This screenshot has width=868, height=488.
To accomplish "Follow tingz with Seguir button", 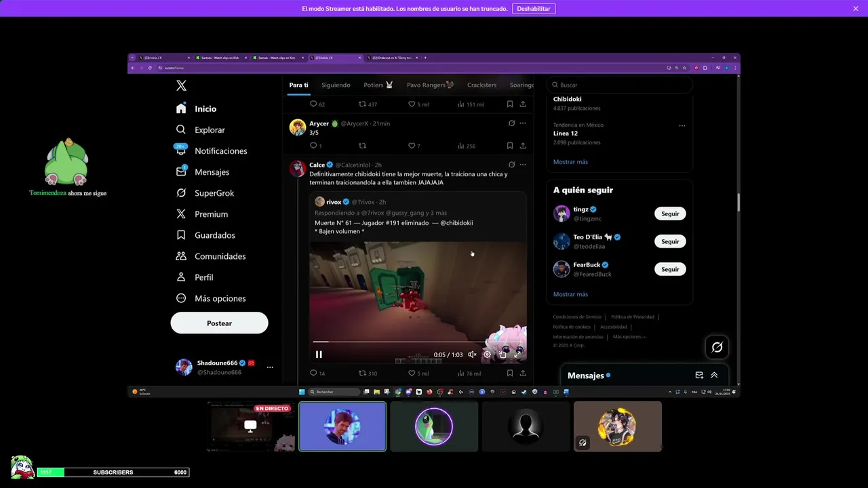I will click(670, 213).
